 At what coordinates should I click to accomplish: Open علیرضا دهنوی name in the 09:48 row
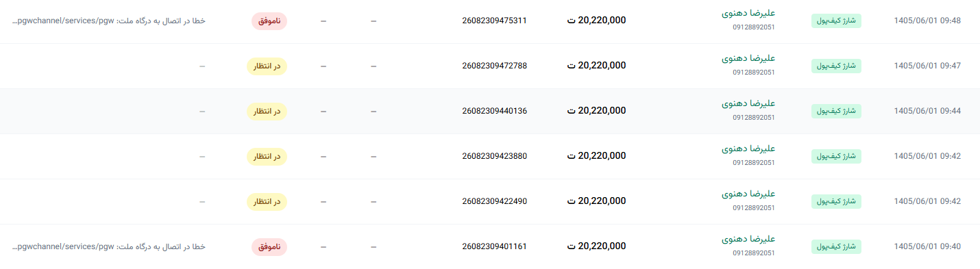point(748,13)
